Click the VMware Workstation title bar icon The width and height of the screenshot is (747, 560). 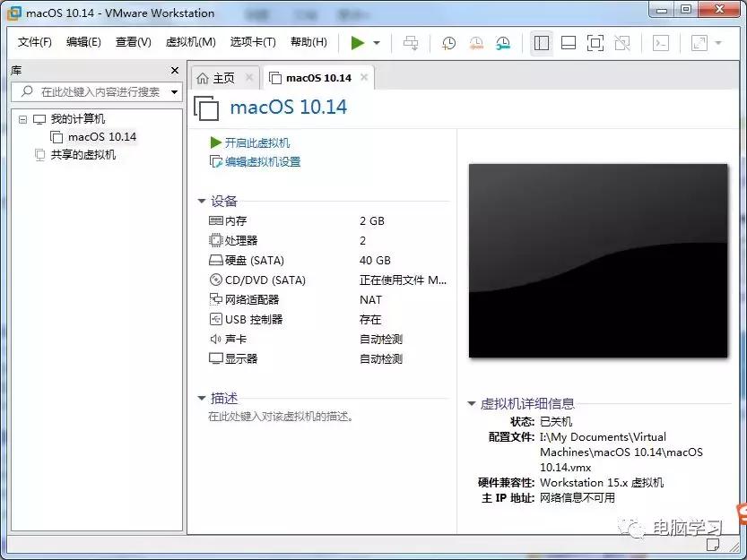pyautogui.click(x=14, y=13)
